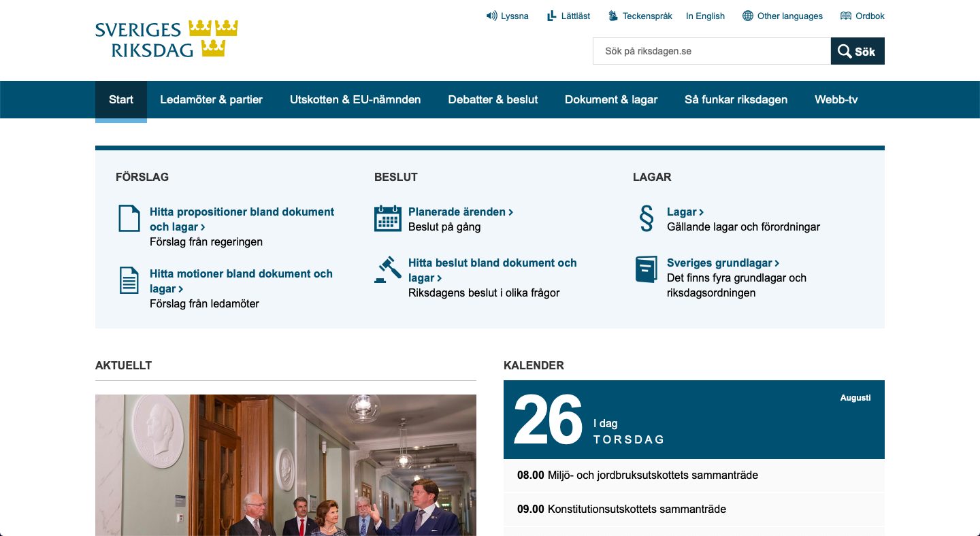Open Sveriges grundlagar link
Image resolution: width=980 pixels, height=536 pixels.
click(x=723, y=263)
